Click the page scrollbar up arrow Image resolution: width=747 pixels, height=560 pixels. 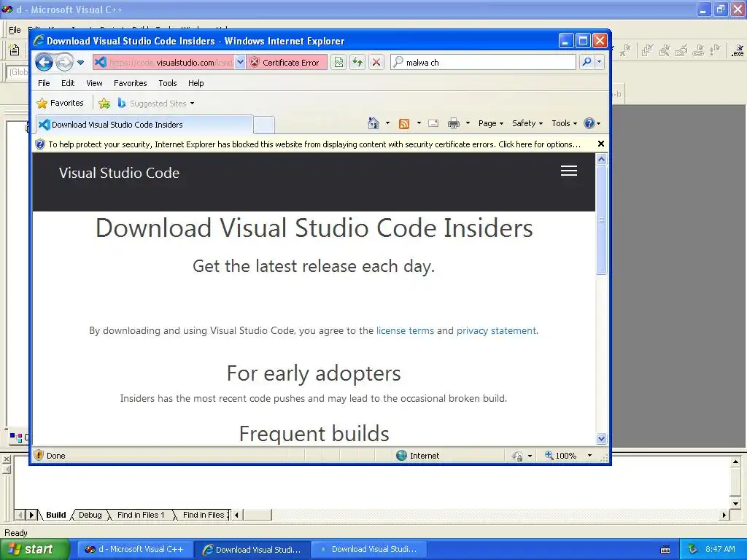coord(601,160)
